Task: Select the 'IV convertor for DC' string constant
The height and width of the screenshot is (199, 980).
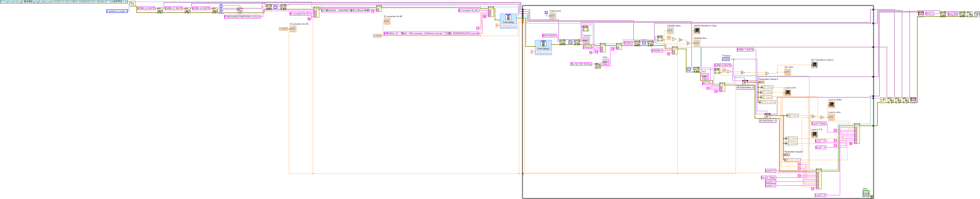Action: click(300, 14)
